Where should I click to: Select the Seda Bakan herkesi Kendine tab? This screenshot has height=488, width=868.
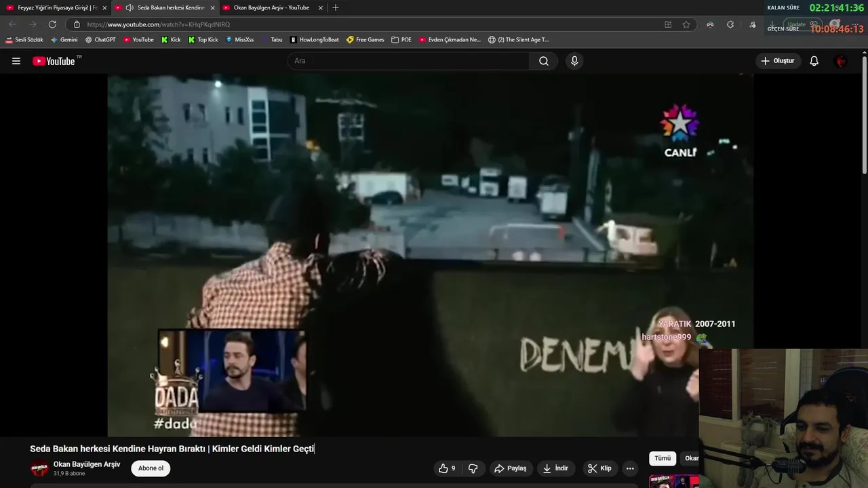point(165,7)
